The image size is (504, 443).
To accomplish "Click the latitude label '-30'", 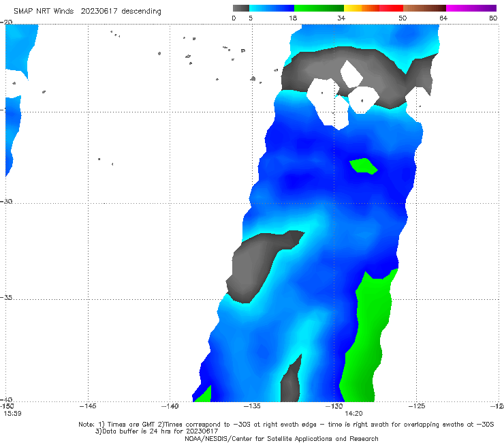I will click(x=6, y=201).
